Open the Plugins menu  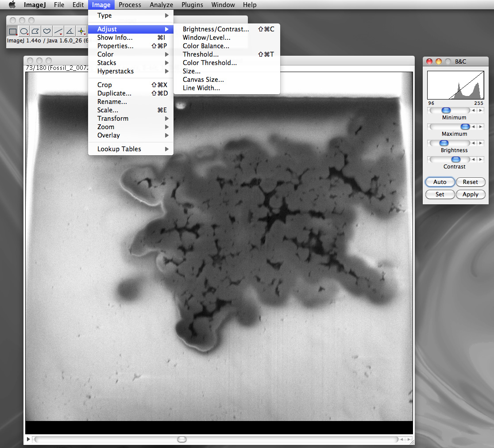coord(192,5)
